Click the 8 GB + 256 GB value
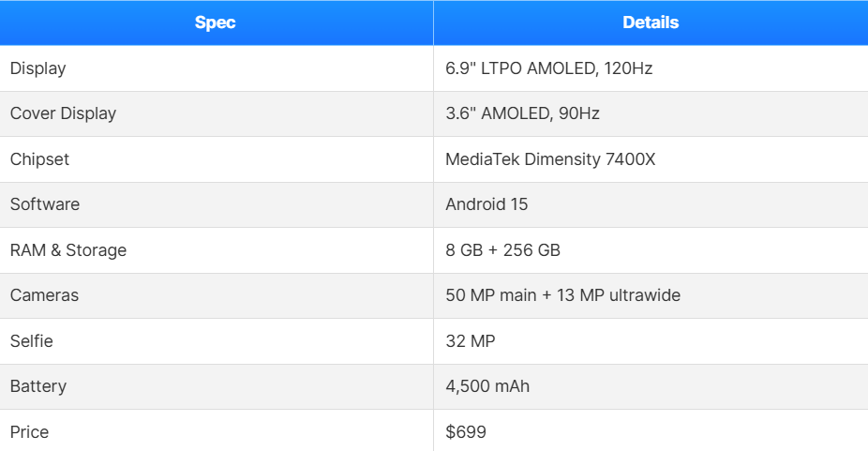The image size is (868, 451). [x=503, y=250]
